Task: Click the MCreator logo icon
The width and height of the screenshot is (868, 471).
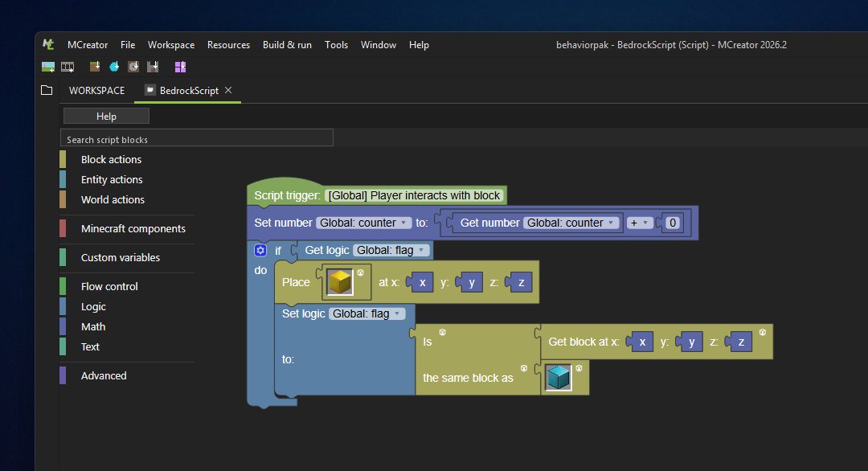Action: pos(48,45)
